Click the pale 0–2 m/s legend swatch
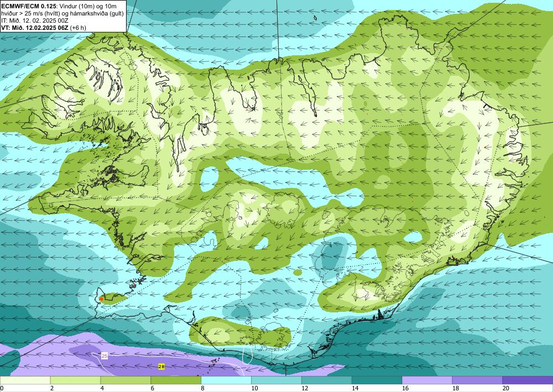 25,380
